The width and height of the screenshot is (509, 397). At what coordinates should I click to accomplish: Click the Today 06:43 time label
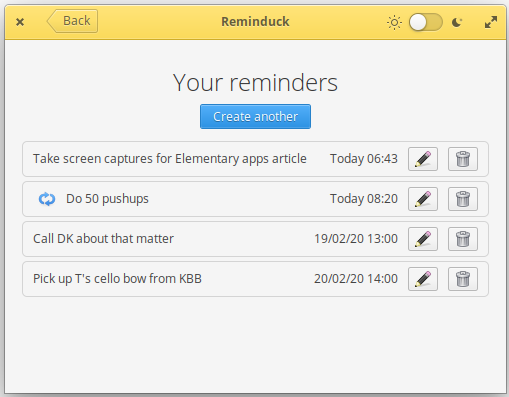point(364,159)
